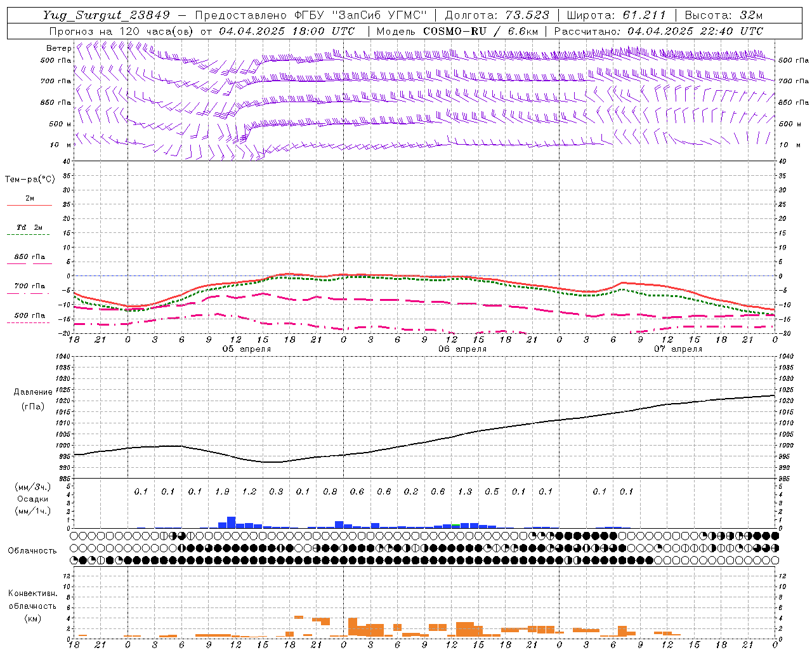The width and height of the screenshot is (812, 650).
Task: Click the '06 апреля' date label
Action: (462, 349)
